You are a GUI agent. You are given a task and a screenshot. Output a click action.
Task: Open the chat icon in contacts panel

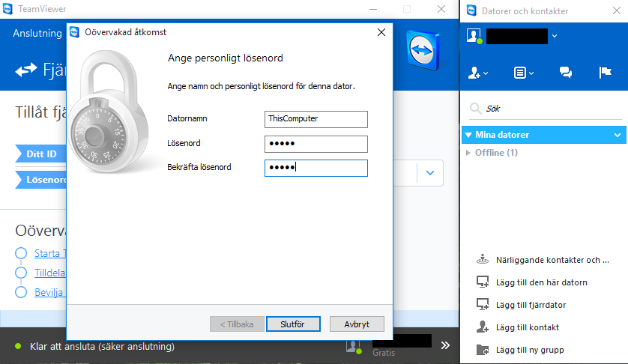566,73
